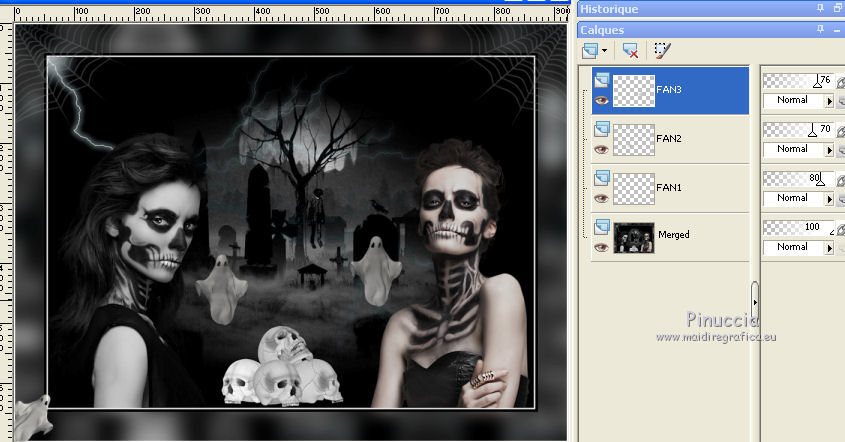Viewport: 845px width, 442px height.
Task: Click the Historique panel title bar
Action: point(711,9)
